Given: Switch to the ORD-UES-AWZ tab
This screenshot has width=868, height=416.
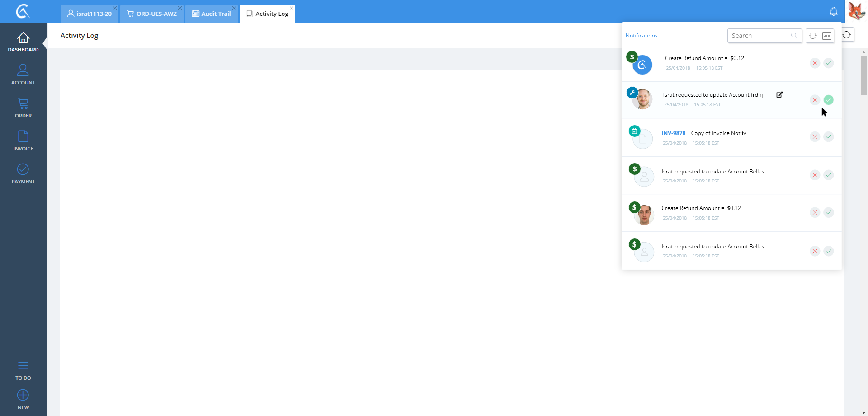Looking at the screenshot, I should pos(152,14).
